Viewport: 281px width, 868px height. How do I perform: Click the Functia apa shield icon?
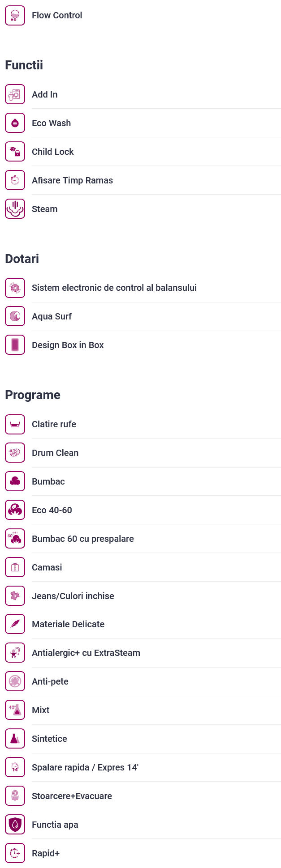coord(15,825)
